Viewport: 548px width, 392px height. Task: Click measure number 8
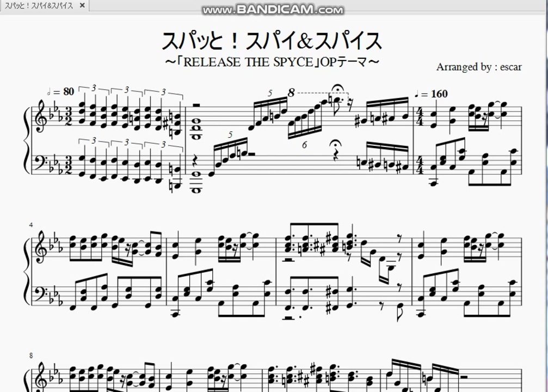point(31,356)
